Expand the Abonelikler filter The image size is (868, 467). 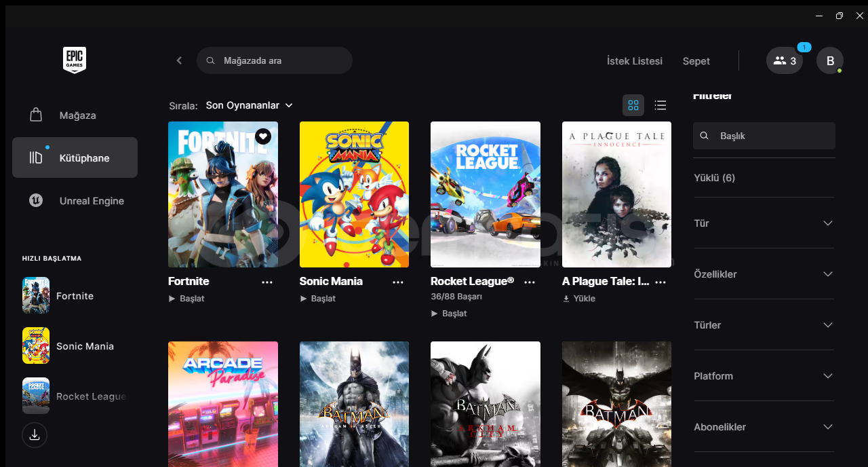point(764,427)
